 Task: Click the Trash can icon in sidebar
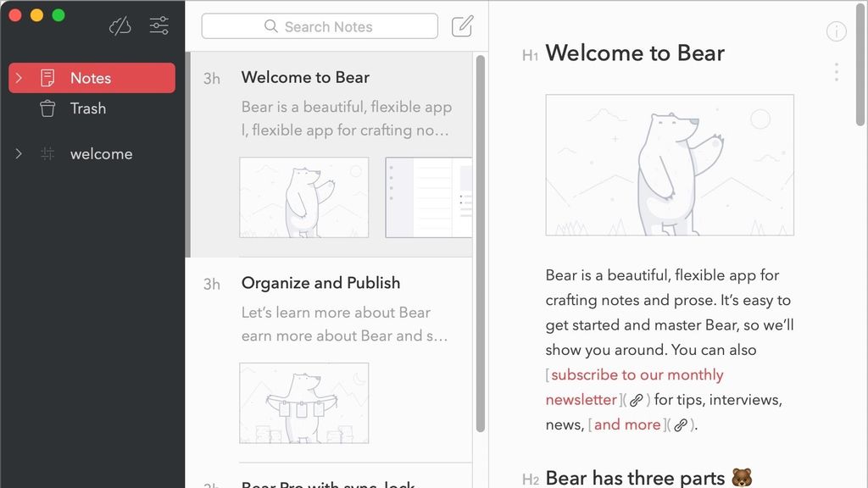(x=47, y=108)
